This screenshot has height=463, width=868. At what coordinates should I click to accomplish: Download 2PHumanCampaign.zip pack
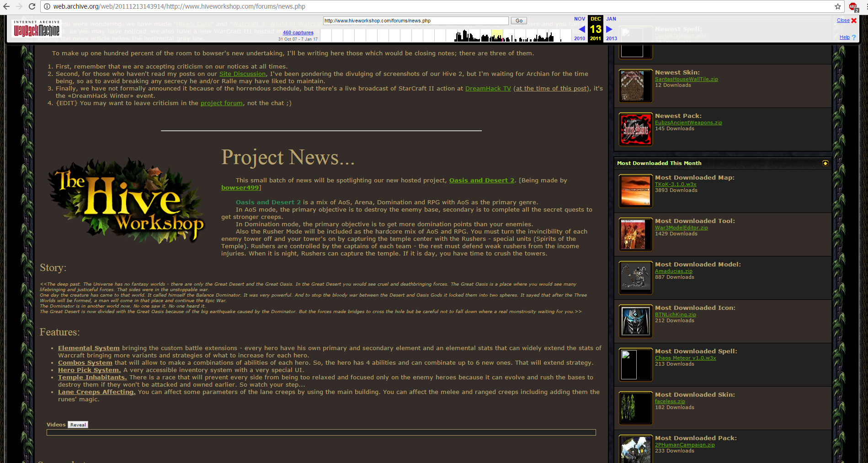tap(685, 445)
